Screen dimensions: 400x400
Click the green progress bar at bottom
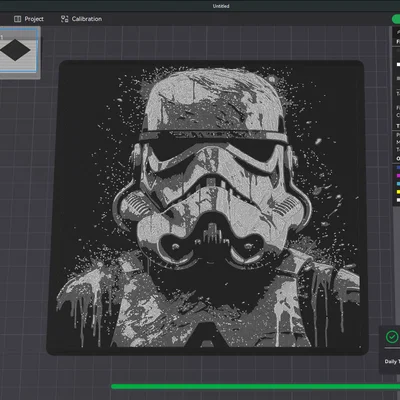[255, 387]
